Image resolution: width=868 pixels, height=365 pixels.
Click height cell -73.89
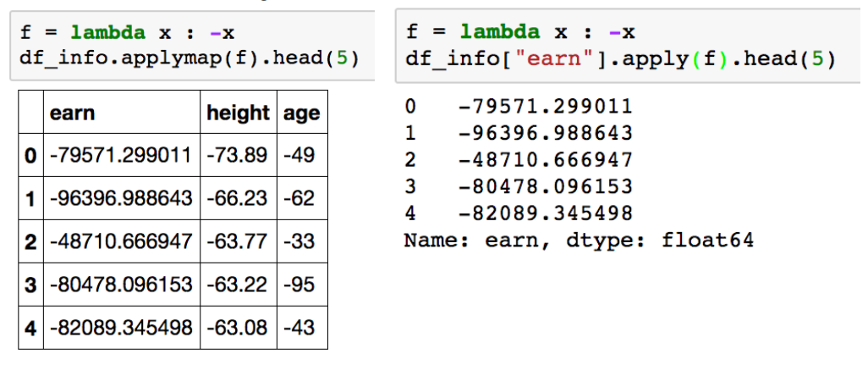(x=239, y=155)
